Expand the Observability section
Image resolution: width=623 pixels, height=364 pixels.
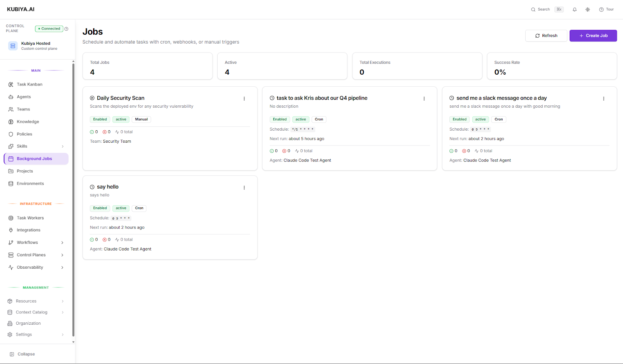click(62, 267)
